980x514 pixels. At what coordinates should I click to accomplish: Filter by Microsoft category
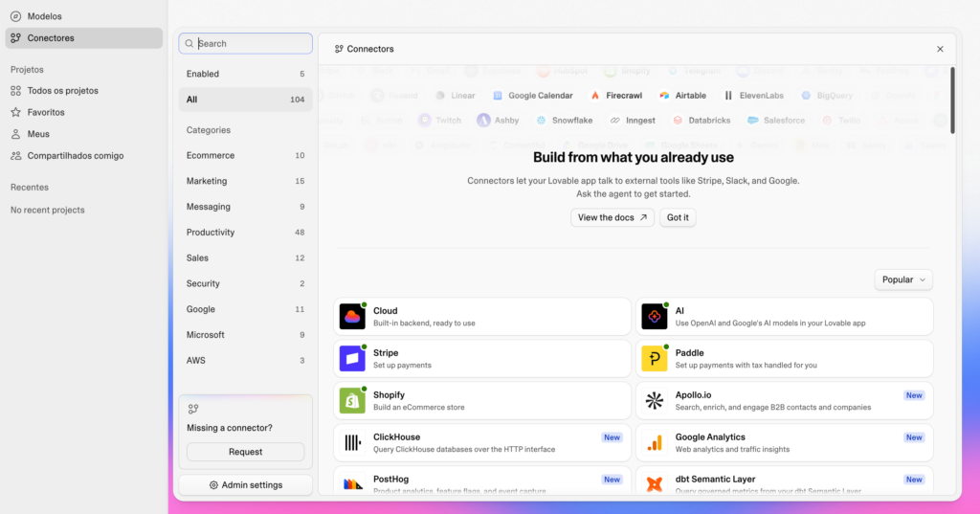pyautogui.click(x=246, y=335)
